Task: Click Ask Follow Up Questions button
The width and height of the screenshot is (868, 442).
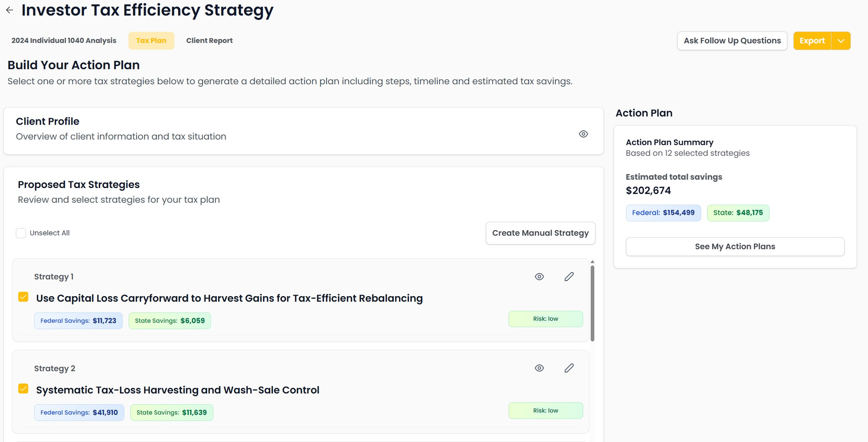Action: point(732,41)
